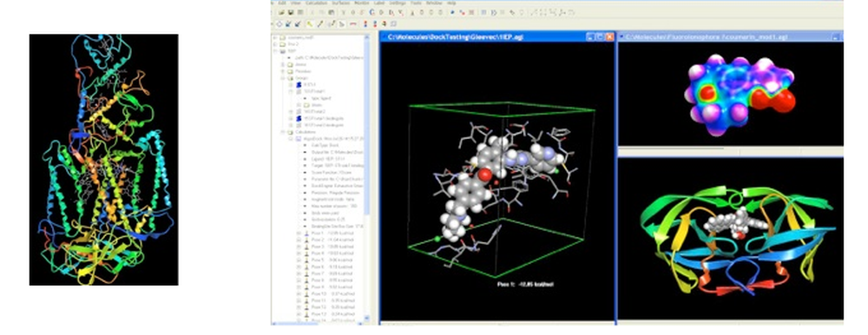Expand the Pose 2 entry
The height and width of the screenshot is (335, 868).
[x=299, y=240]
